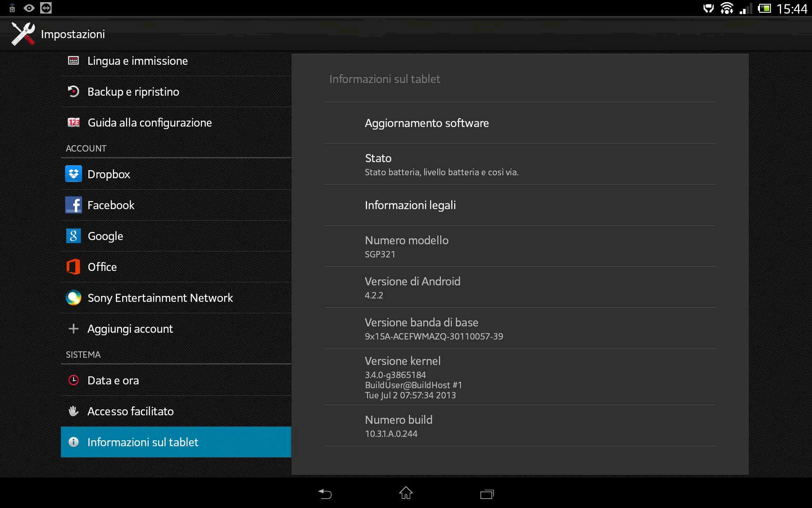Open Google account via the G icon

[74, 236]
